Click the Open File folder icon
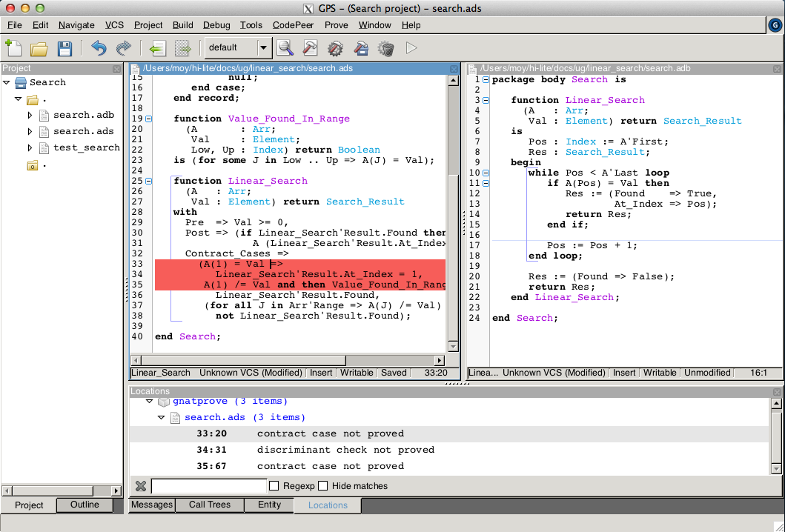785x532 pixels. coord(39,49)
